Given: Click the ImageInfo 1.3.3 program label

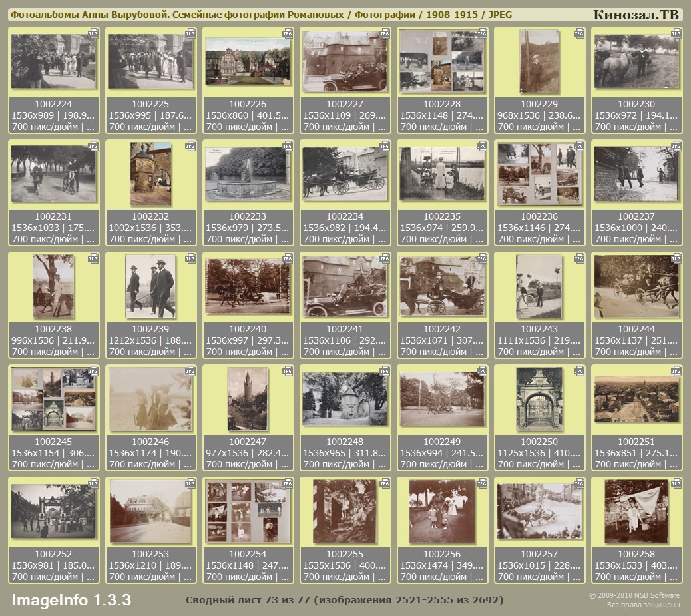Looking at the screenshot, I should (x=71, y=600).
